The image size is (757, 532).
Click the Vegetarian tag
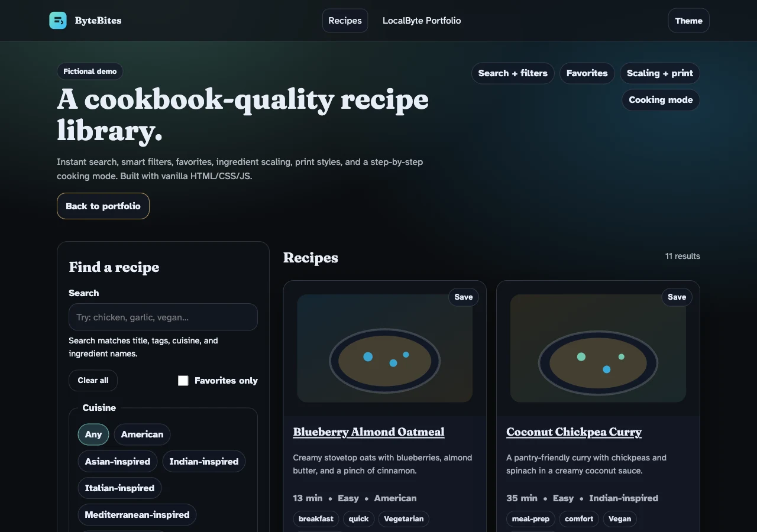[404, 518]
